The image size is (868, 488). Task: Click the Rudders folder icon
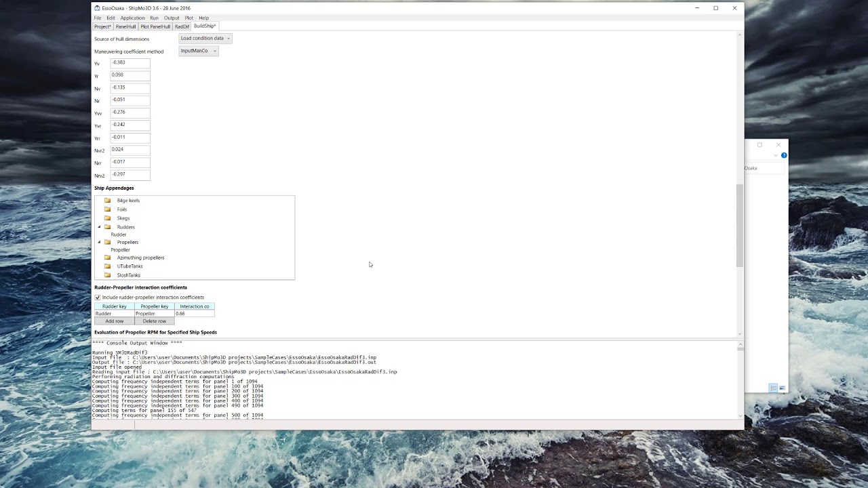[x=107, y=227]
